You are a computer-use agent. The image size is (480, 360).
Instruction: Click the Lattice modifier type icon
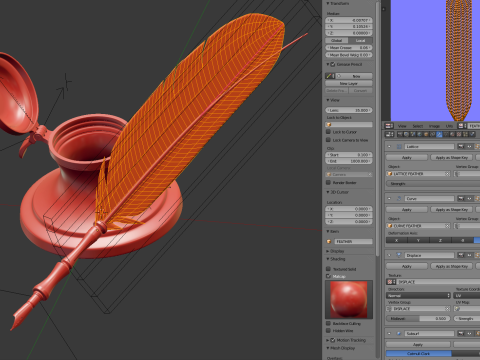tap(399, 146)
